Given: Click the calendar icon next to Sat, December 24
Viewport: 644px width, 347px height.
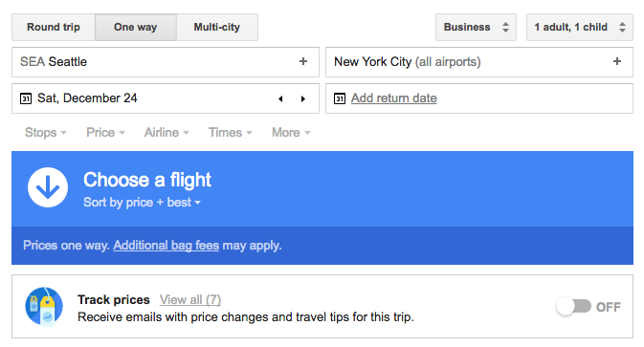Looking at the screenshot, I should pyautogui.click(x=26, y=98).
